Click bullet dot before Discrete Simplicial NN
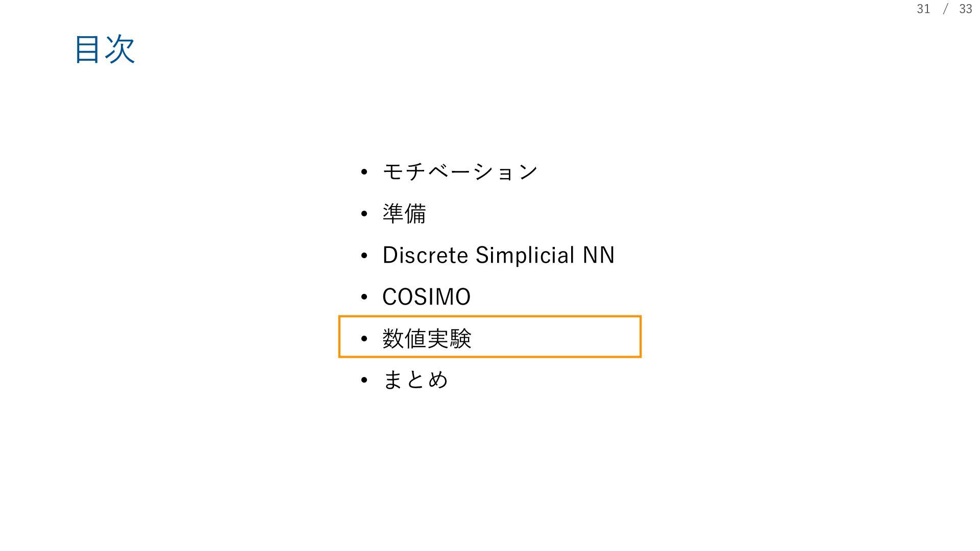This screenshot has width=980, height=551. [364, 256]
